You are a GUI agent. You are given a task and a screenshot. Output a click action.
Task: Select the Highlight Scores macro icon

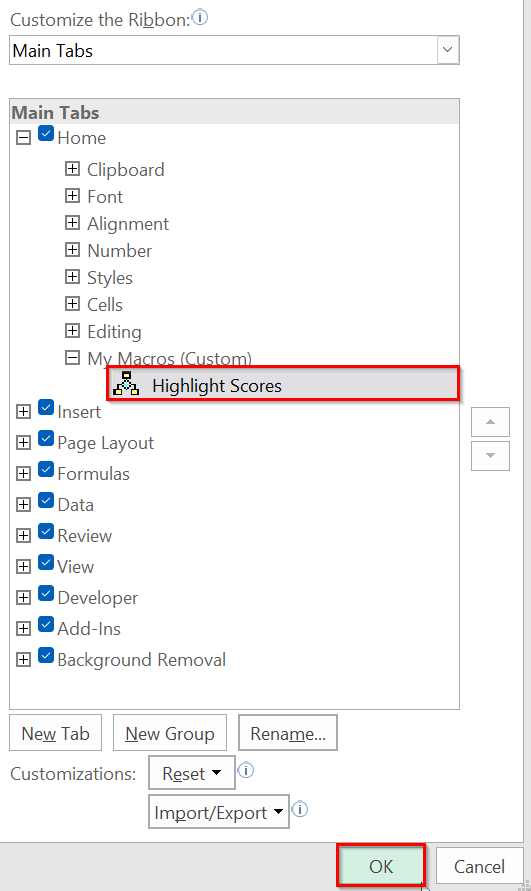tap(126, 385)
